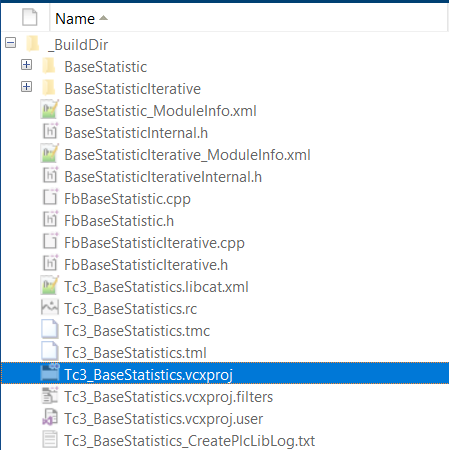
Task: Select the file name BaseStatisticInternal.h
Action: (136, 133)
